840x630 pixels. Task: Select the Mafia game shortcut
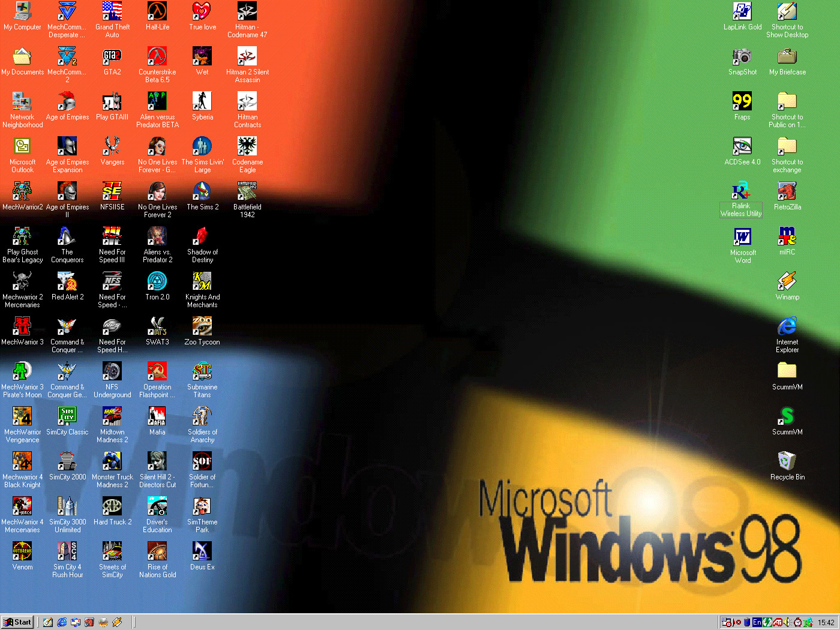coord(157,421)
